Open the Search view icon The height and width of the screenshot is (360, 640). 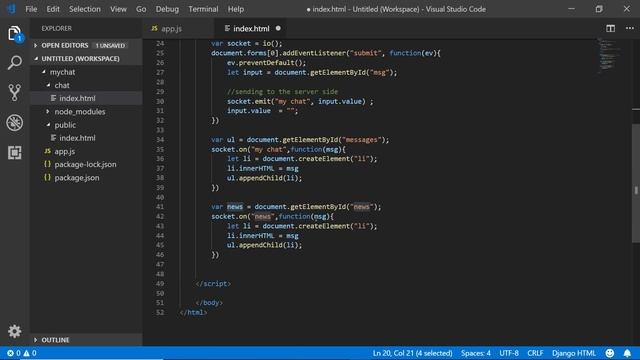(15, 63)
